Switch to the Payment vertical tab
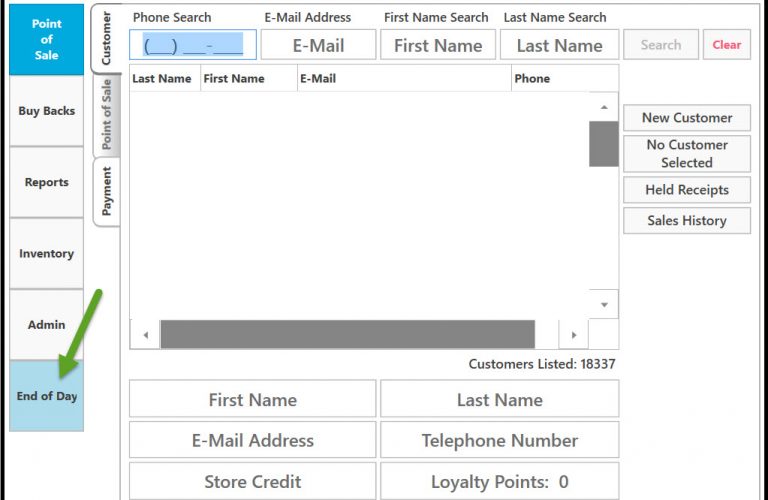This screenshot has height=500, width=768. (106, 191)
